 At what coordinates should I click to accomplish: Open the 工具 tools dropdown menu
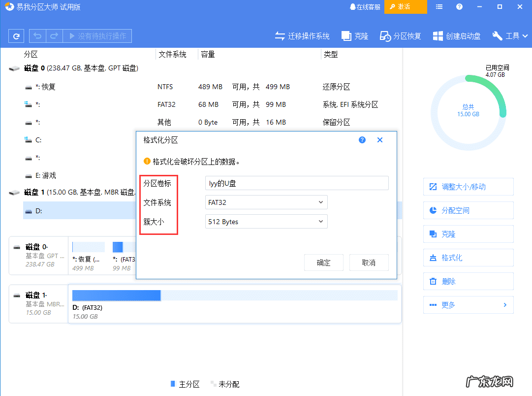tap(510, 36)
